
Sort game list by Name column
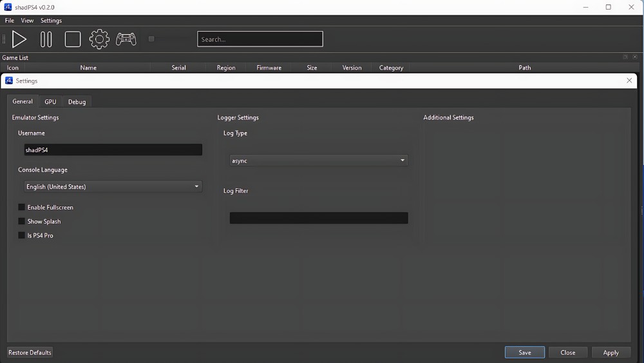click(x=88, y=68)
